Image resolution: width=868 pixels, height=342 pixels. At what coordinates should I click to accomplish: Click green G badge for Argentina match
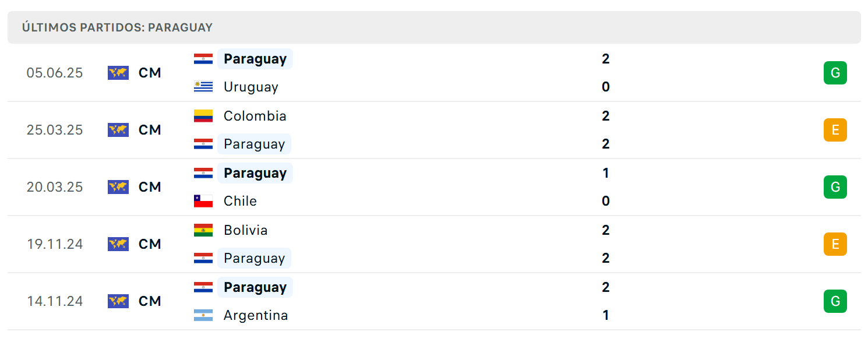tap(835, 301)
